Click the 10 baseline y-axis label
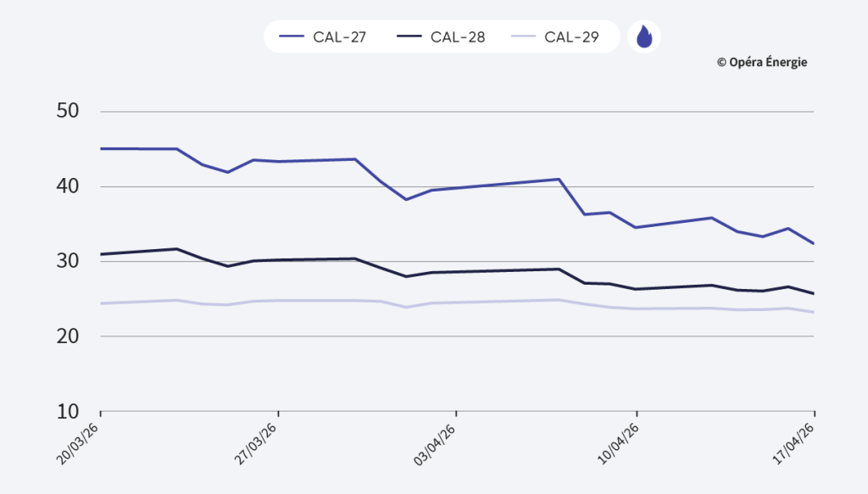 67,412
